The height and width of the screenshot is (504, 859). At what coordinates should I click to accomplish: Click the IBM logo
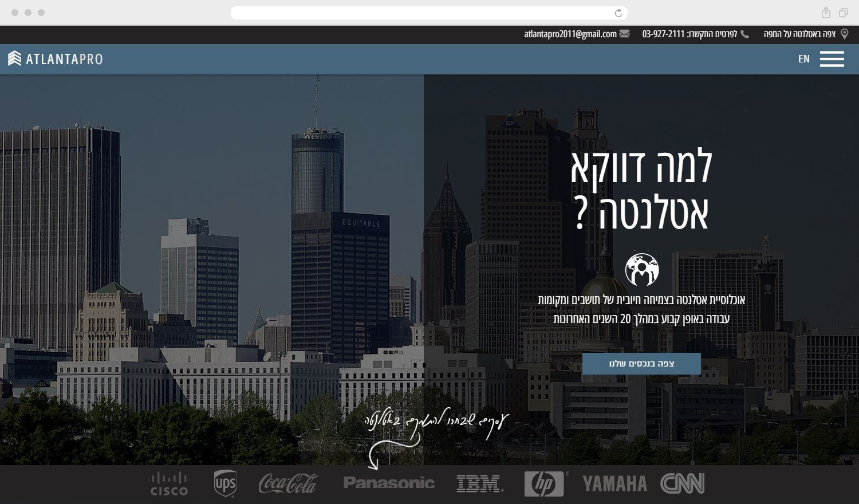[479, 484]
